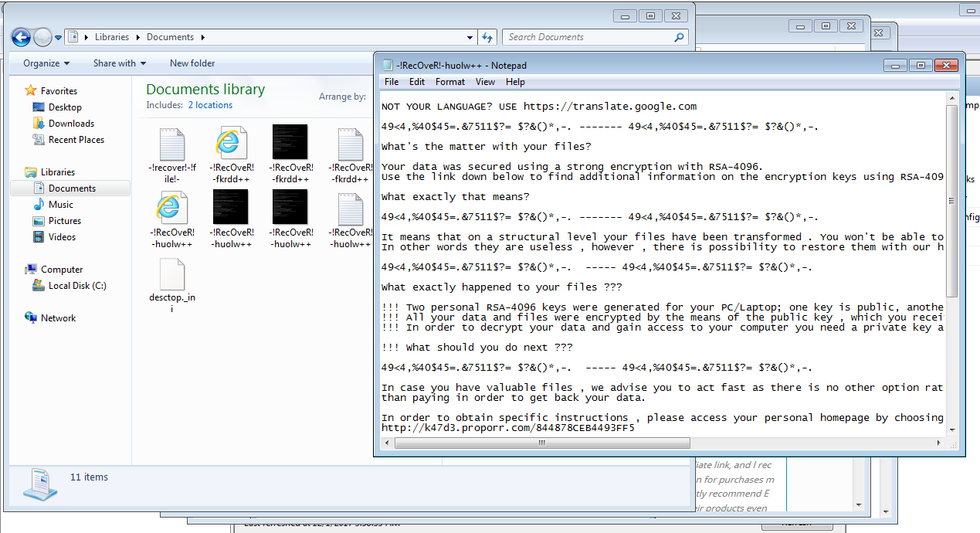Screen dimensions: 980x533
Task: Select Local Disk (C:) in navigation pane
Action: click(77, 286)
